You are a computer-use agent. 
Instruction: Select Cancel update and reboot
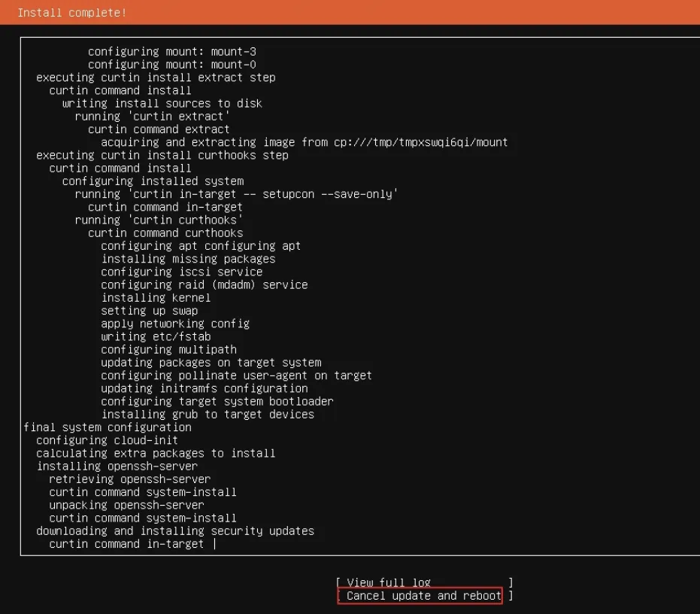424,595
